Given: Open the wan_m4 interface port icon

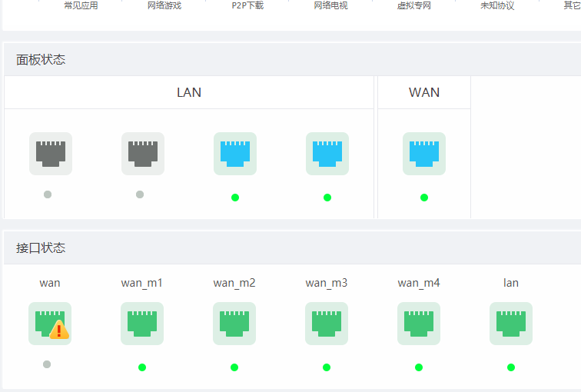Looking at the screenshot, I should click(419, 324).
